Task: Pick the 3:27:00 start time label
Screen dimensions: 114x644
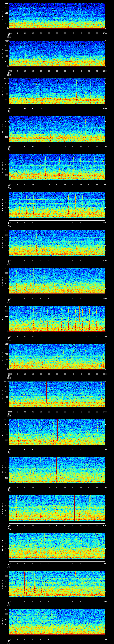Action: [x=9, y=450]
